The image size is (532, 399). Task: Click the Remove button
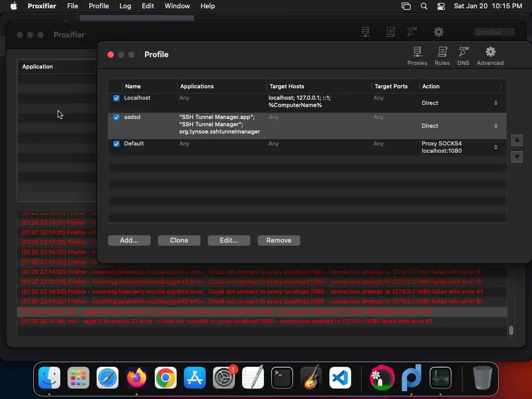pyautogui.click(x=279, y=240)
